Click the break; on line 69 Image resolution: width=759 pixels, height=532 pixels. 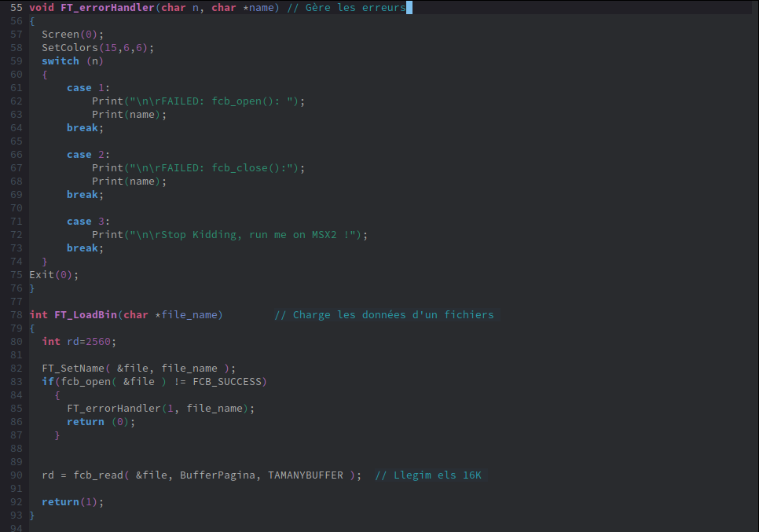click(85, 195)
